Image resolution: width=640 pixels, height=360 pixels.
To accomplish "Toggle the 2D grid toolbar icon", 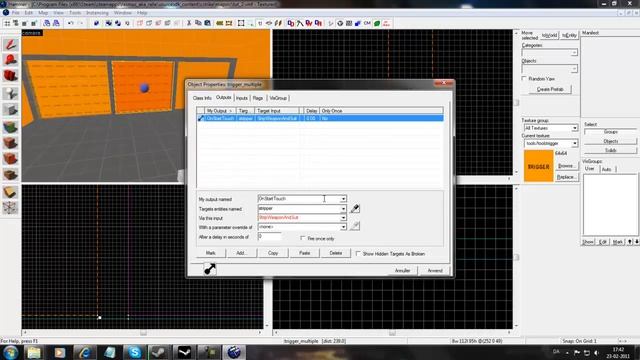I will point(7,23).
